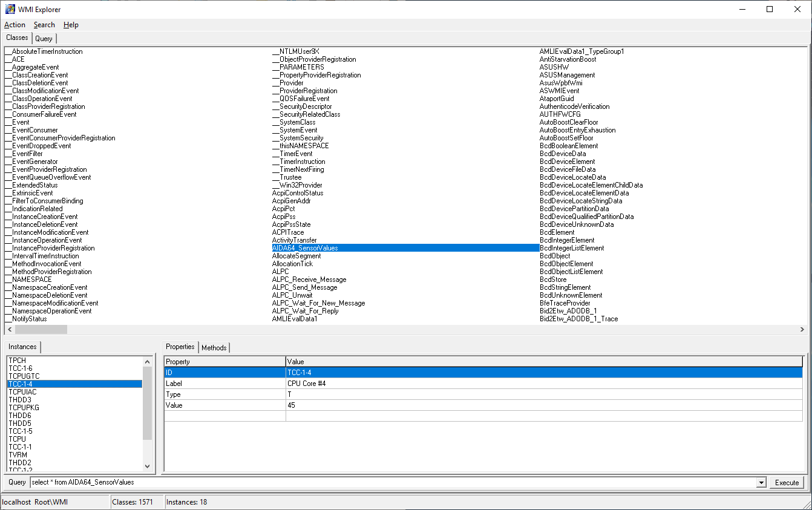
Task: Switch to the Methods tab
Action: coord(214,348)
